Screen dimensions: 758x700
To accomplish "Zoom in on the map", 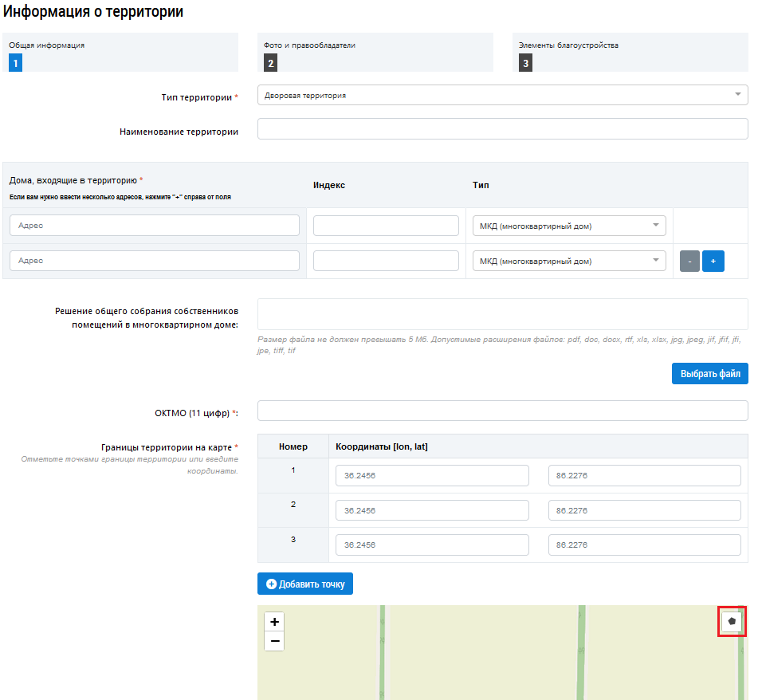I will click(274, 622).
